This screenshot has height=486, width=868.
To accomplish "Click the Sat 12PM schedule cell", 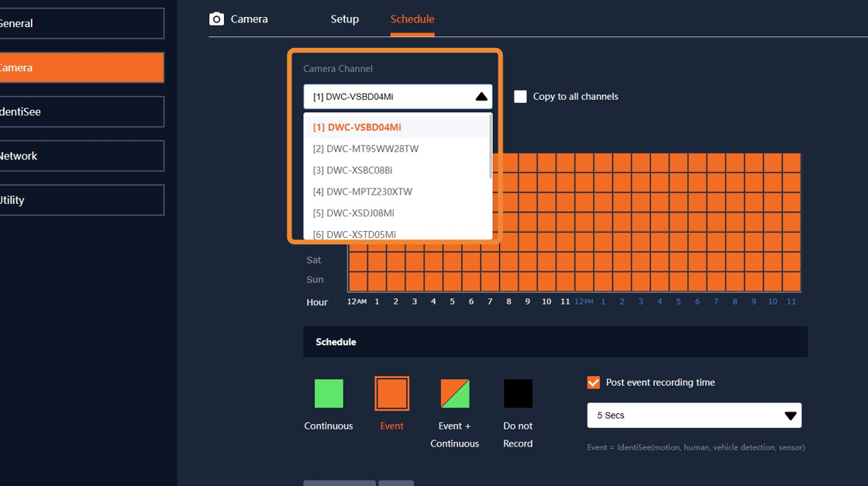I will pyautogui.click(x=584, y=261).
